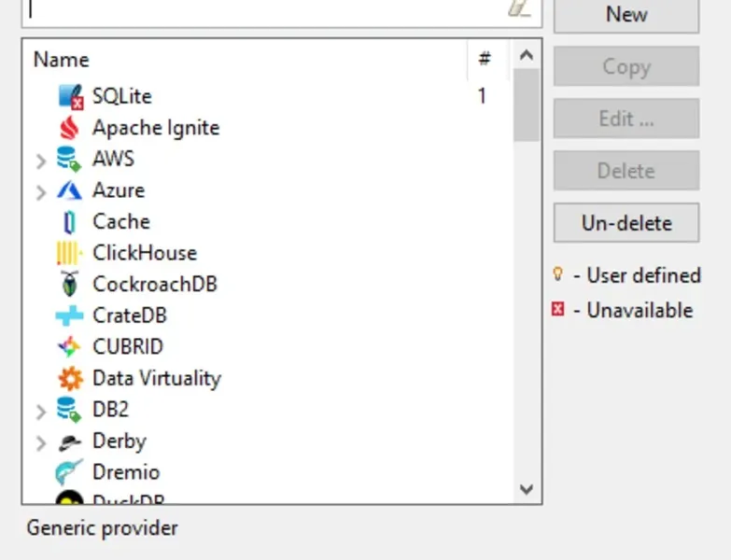
Task: Click the Un-delete button
Action: tap(626, 223)
